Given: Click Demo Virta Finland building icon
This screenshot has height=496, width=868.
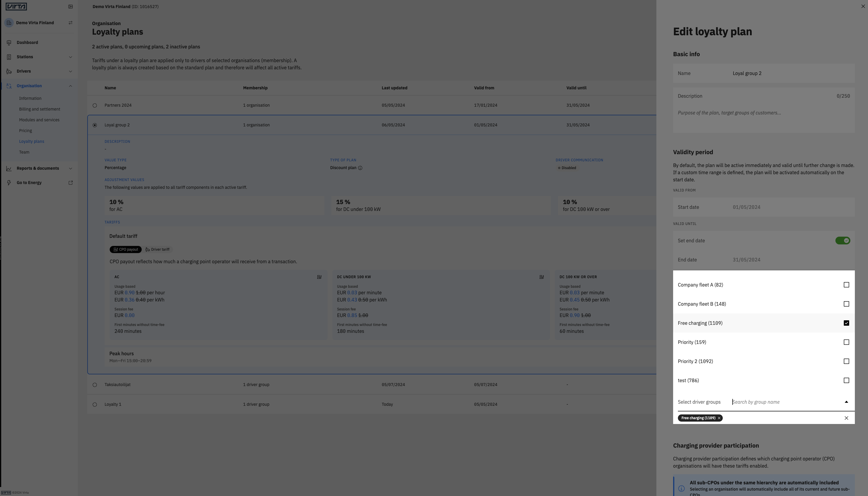Looking at the screenshot, I should 9,23.
